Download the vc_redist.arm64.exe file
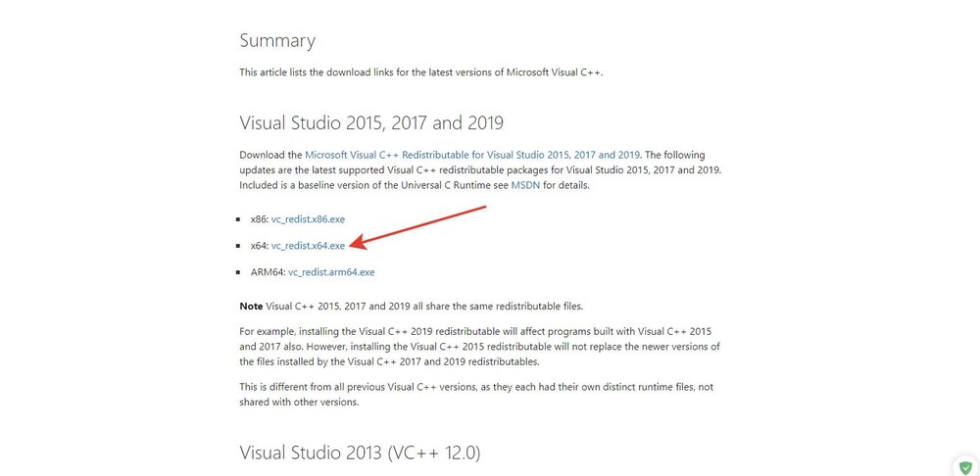The width and height of the screenshot is (980, 476). (331, 272)
